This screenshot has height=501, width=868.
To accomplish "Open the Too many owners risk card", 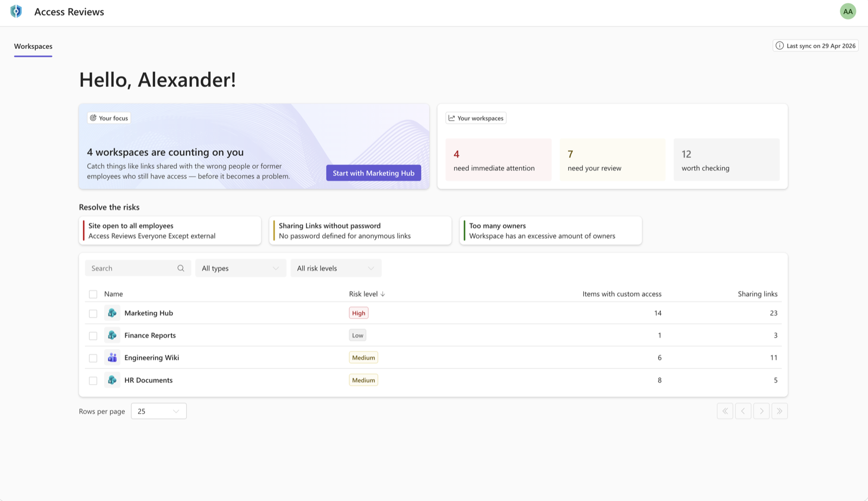I will click(x=551, y=231).
